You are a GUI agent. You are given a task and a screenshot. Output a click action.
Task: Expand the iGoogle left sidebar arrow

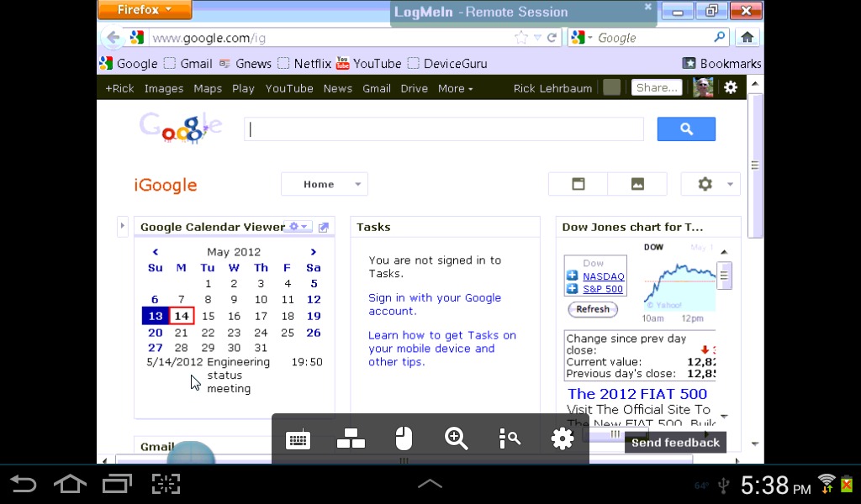(x=123, y=226)
